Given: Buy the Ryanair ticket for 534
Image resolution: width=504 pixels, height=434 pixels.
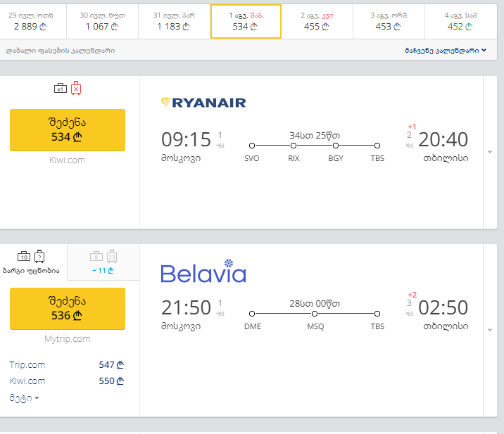Looking at the screenshot, I should point(68,130).
